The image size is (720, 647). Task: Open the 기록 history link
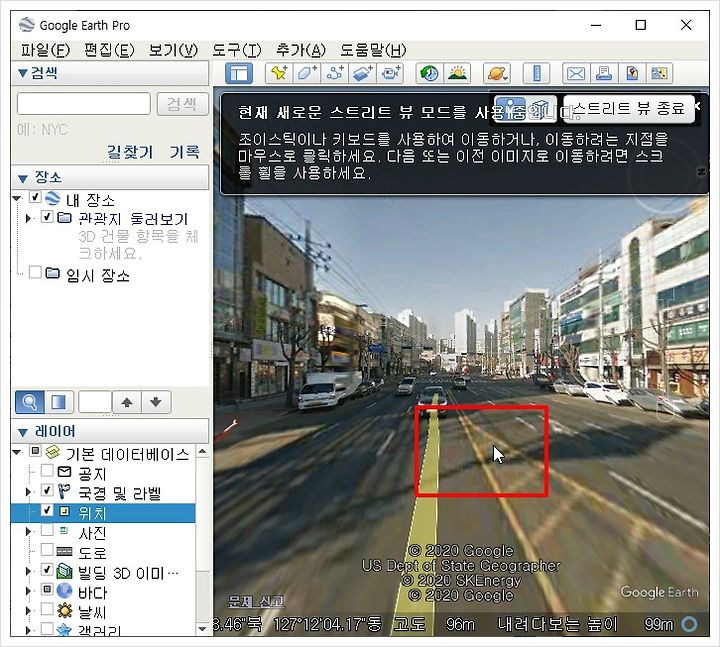tap(185, 152)
